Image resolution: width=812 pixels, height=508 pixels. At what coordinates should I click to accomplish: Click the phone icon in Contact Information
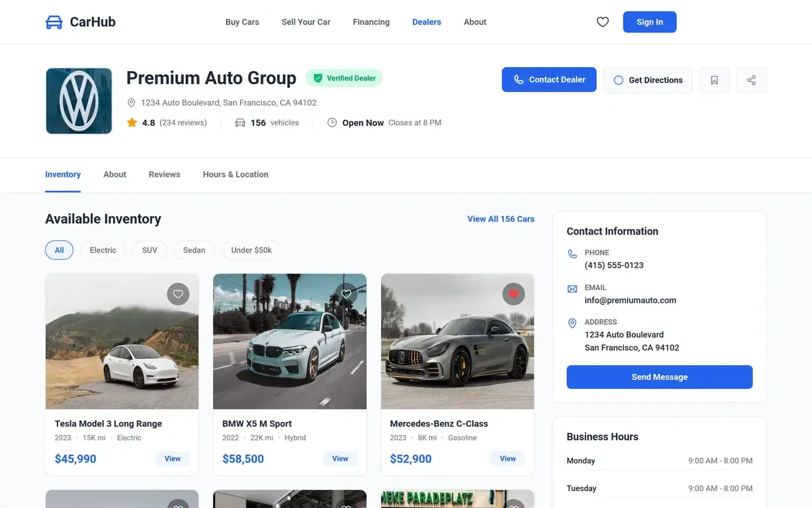point(572,254)
